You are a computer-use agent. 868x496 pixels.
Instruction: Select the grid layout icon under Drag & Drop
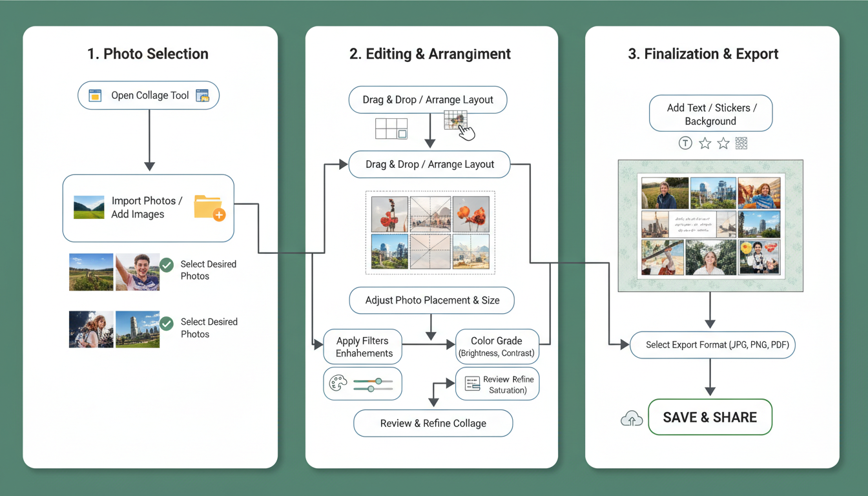pos(391,128)
